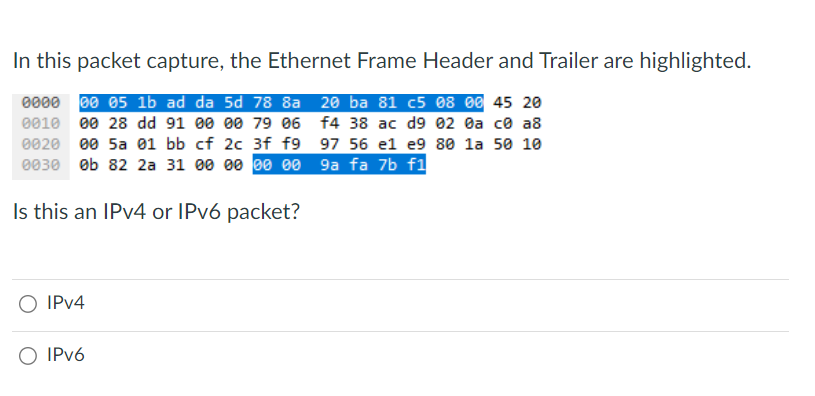Click the 79 06 bytes in second row
Screen dimensions: 815x396
277,124
